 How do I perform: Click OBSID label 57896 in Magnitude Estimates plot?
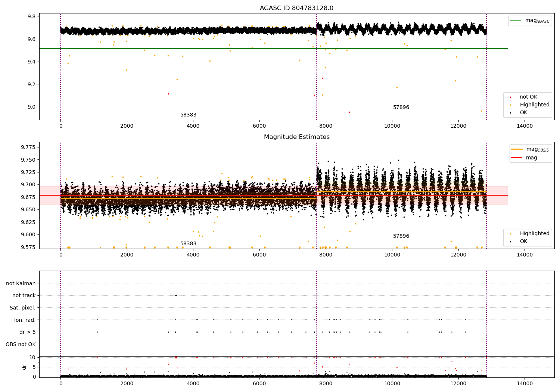point(401,236)
